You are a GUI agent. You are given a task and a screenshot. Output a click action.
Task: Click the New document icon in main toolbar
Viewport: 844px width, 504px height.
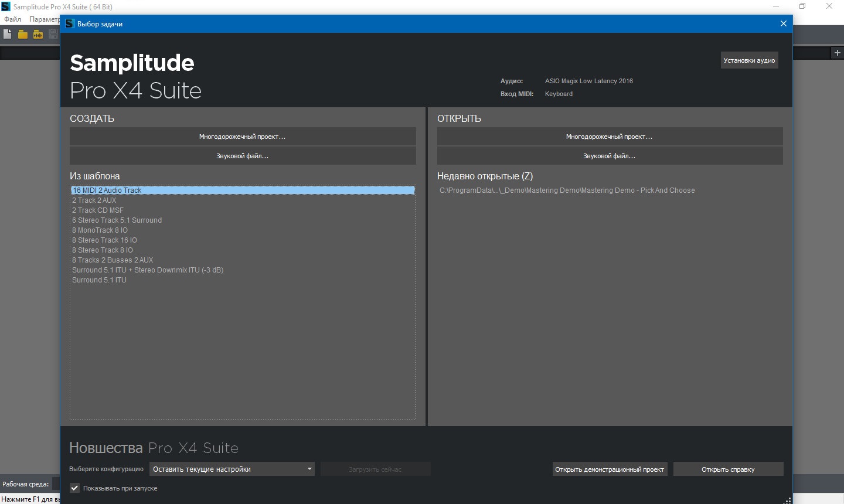7,35
